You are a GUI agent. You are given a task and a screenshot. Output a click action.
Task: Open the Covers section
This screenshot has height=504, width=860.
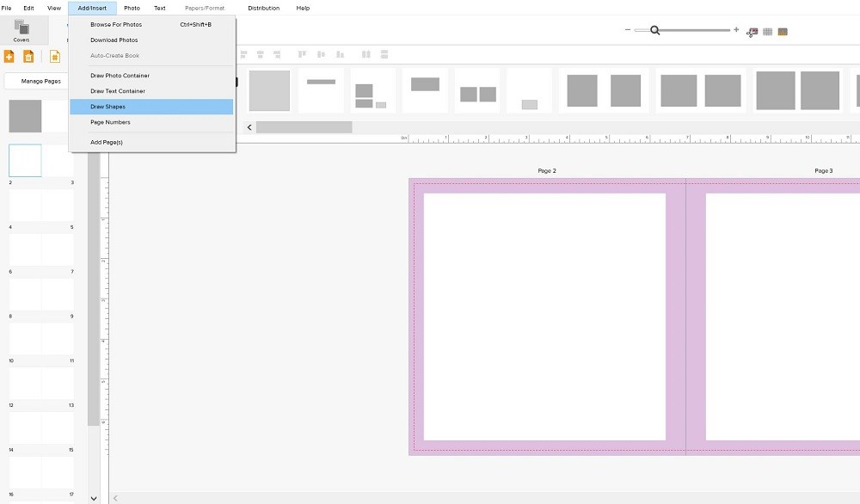(22, 30)
